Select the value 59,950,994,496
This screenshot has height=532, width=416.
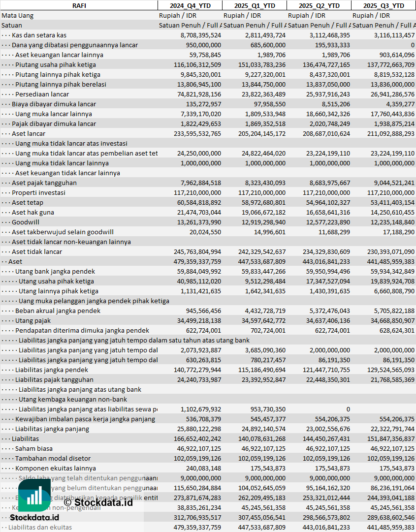pyautogui.click(x=328, y=272)
